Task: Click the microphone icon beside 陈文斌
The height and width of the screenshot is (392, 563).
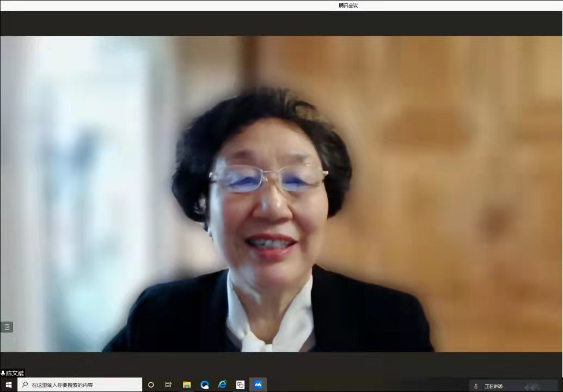Action: pyautogui.click(x=3, y=373)
